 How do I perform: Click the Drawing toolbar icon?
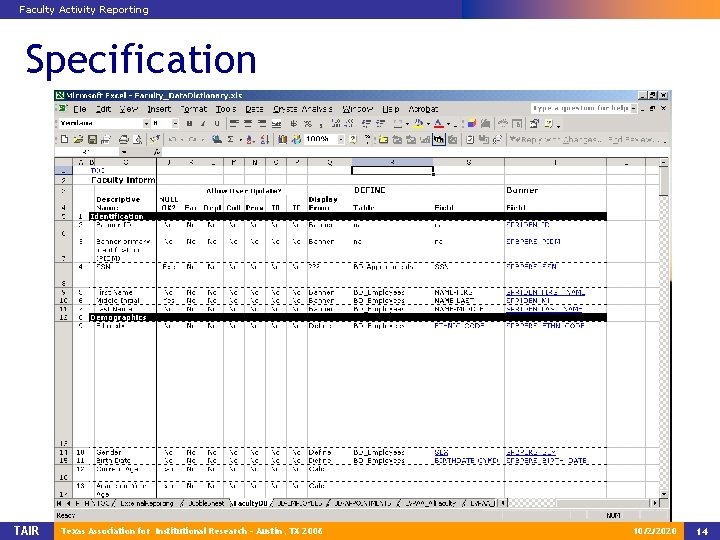pyautogui.click(x=297, y=139)
